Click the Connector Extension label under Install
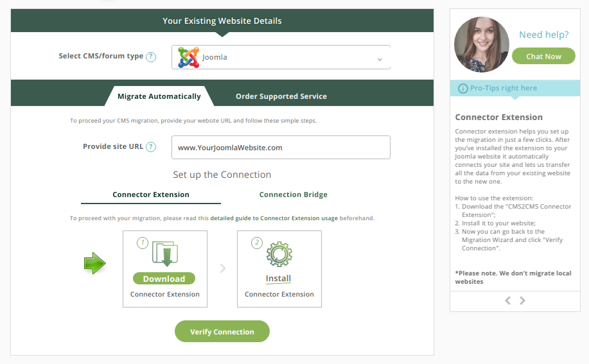 [x=279, y=295]
